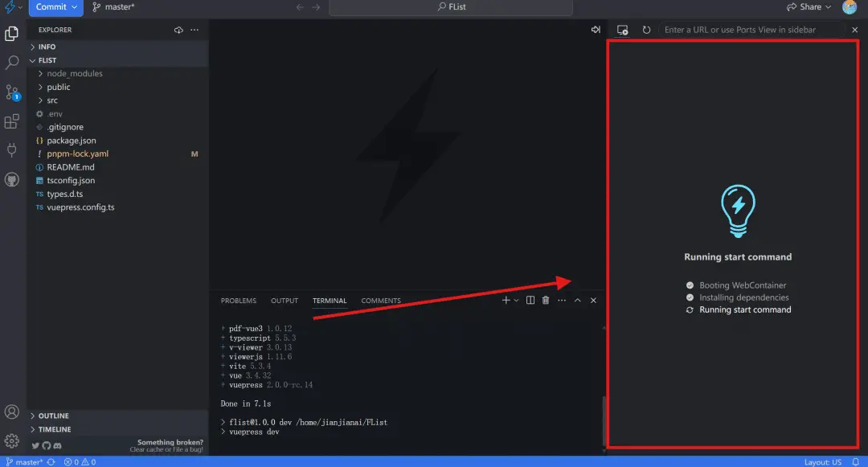Switch to the PROBLEMS tab

pyautogui.click(x=239, y=301)
